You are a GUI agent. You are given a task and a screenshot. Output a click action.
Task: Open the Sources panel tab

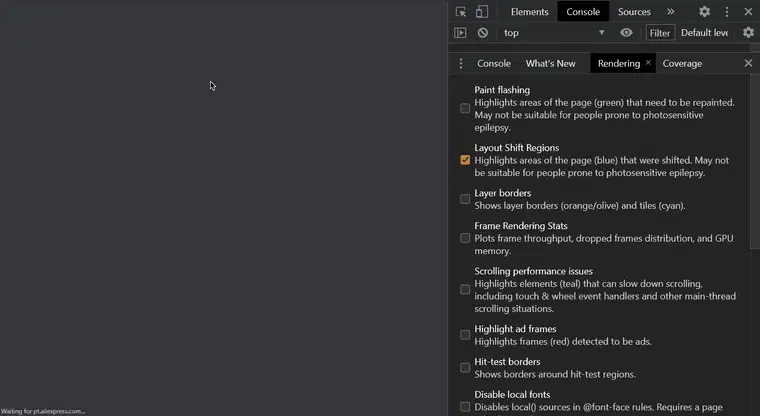coord(634,12)
